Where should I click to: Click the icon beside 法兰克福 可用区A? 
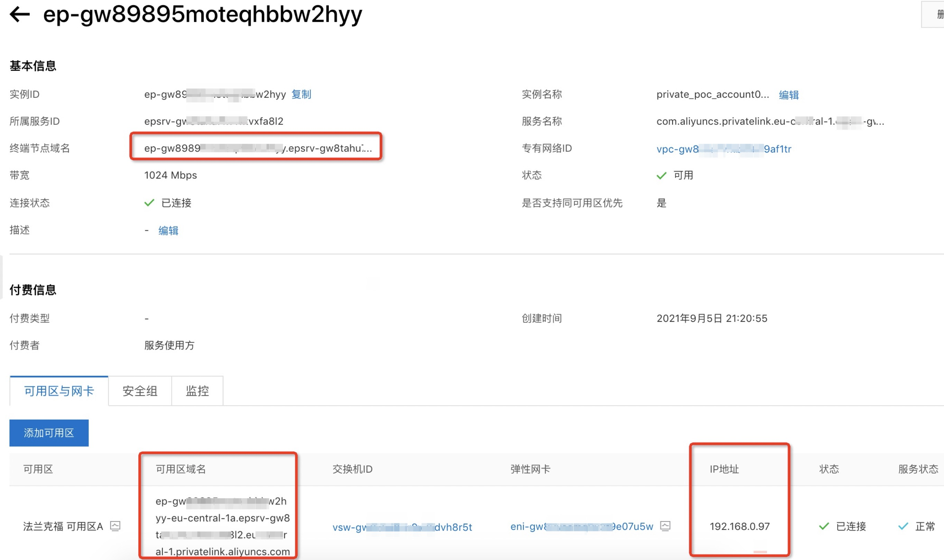click(115, 526)
